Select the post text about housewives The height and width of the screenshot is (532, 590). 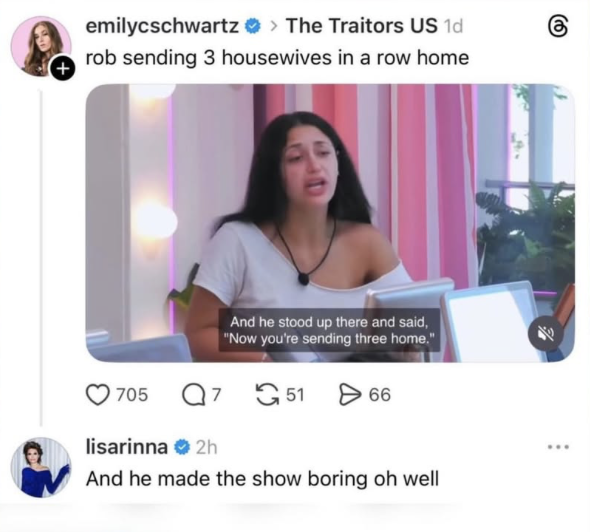[277, 58]
